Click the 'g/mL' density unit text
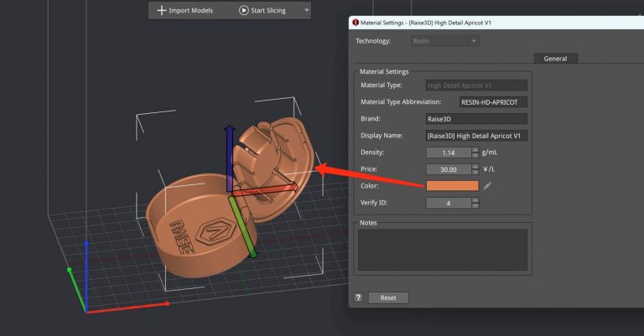 pos(490,152)
